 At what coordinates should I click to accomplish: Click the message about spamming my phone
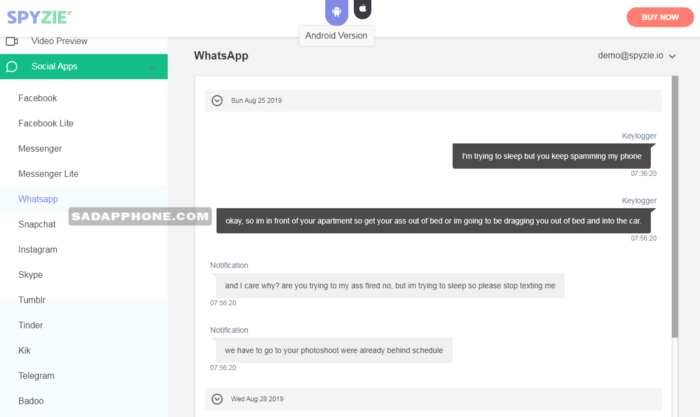pos(552,156)
